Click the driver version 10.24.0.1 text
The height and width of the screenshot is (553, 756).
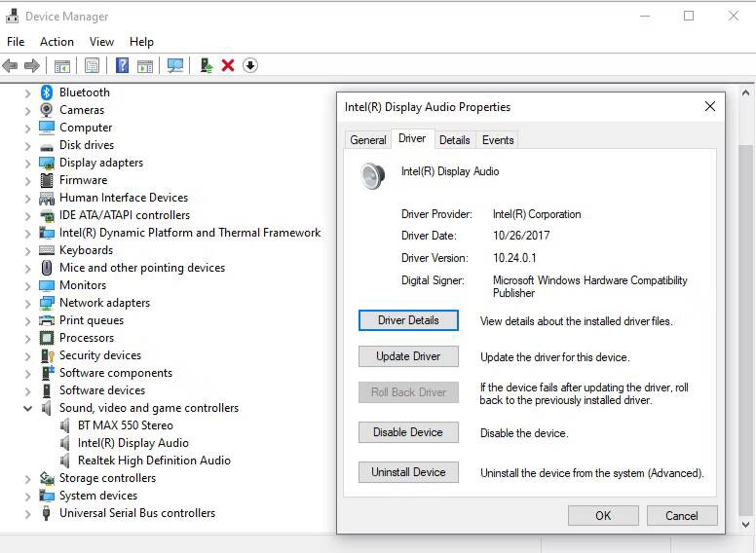[x=514, y=258]
